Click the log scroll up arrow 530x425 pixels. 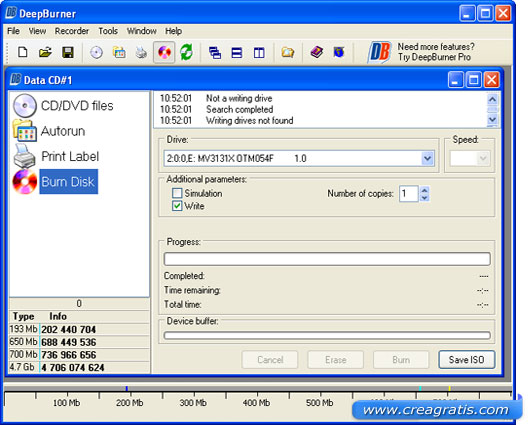[x=492, y=99]
